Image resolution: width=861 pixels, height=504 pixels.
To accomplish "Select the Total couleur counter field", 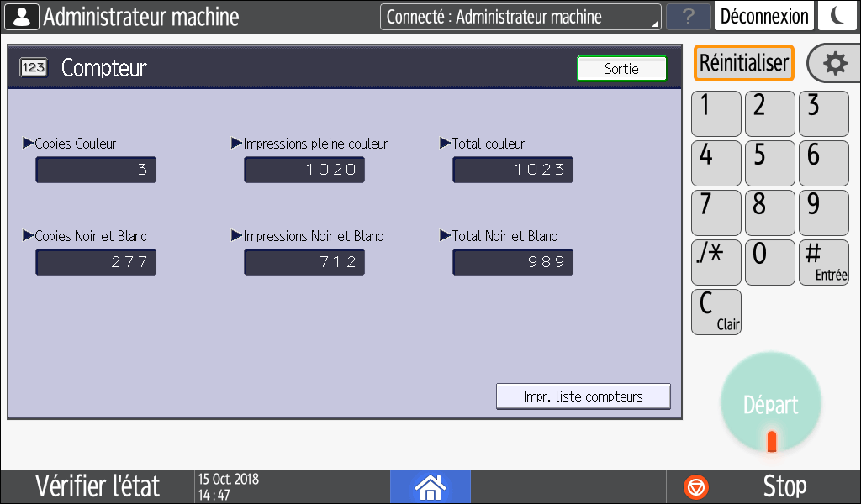I will (513, 170).
